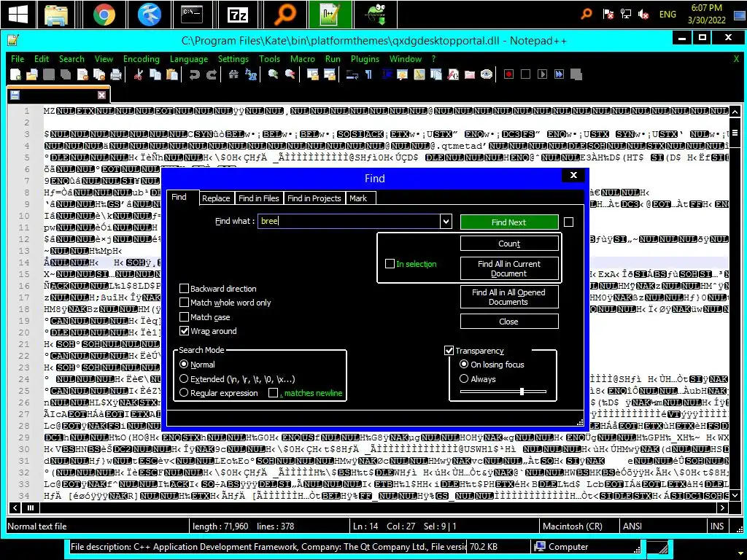Click the Zoom Out magnifier icon
Screen dimensions: 747x560
pyautogui.click(x=290, y=74)
